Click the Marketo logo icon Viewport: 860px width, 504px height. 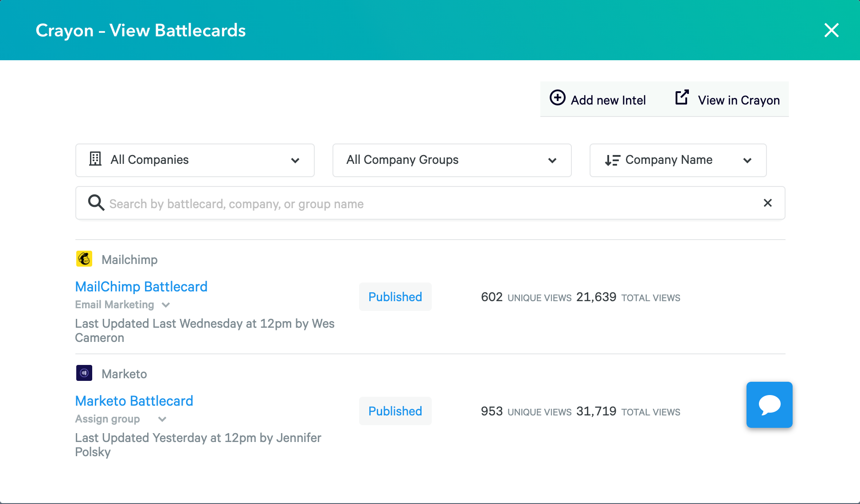(x=84, y=373)
